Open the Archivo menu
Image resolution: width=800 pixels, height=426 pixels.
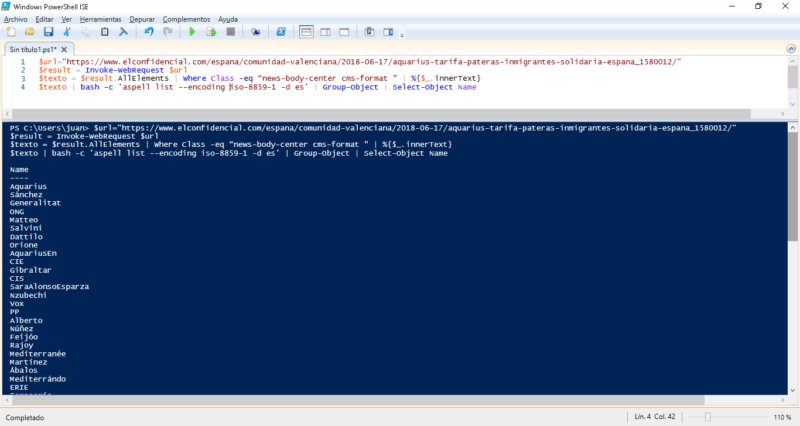(16, 19)
